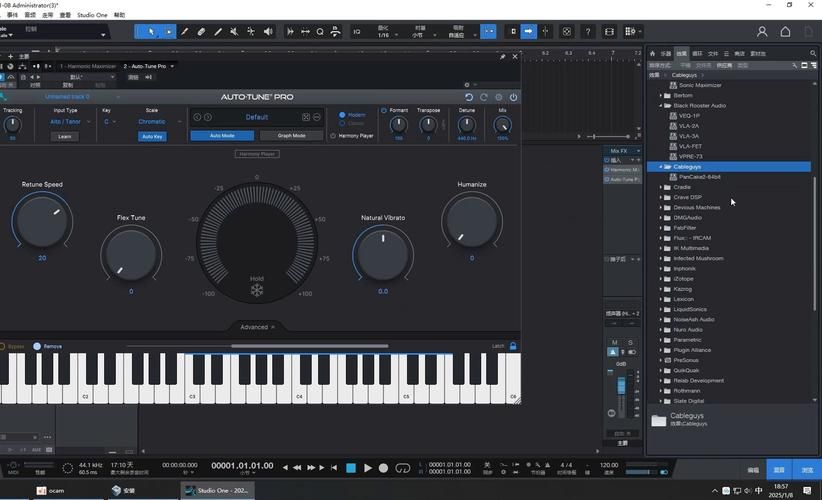Toggle the Formant enable button
Screen dimensions: 822x500
pyautogui.click(x=384, y=111)
